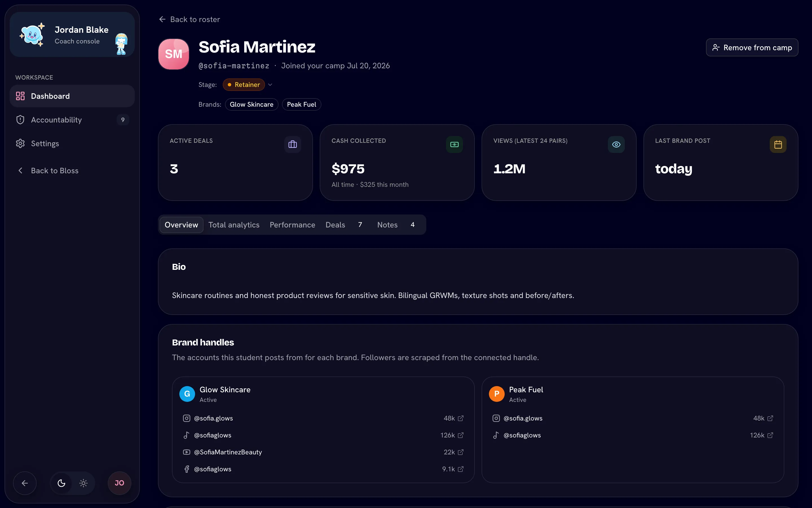Viewport: 812px width, 508px height.
Task: Collapse sidebar with bottom-left arrow button
Action: [25, 483]
